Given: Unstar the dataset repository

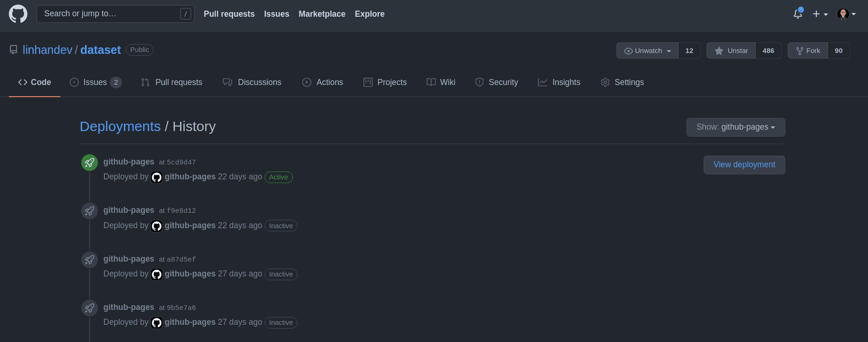Looking at the screenshot, I should [x=731, y=51].
